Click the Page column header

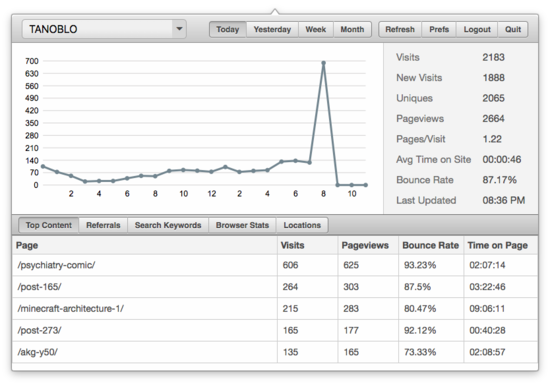145,245
